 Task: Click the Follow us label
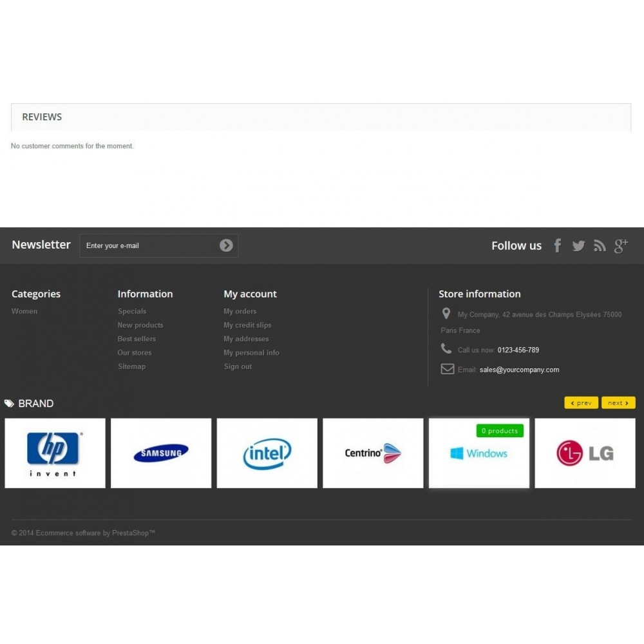(x=516, y=245)
